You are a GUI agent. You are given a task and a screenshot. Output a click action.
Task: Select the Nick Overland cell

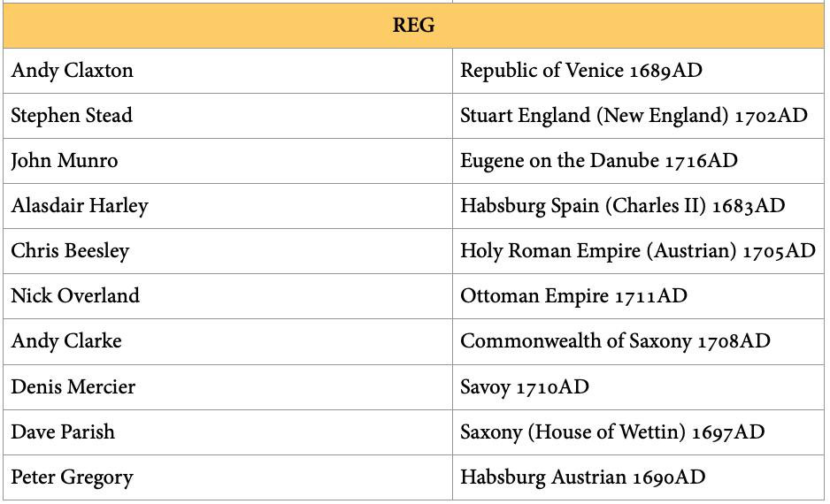(75, 296)
